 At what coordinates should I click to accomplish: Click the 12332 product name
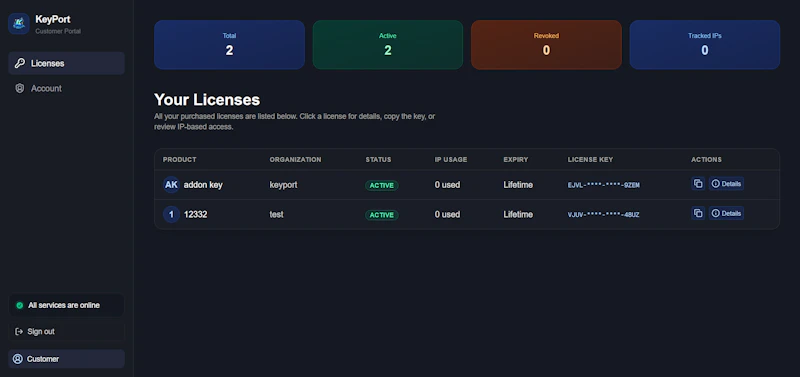click(x=195, y=214)
